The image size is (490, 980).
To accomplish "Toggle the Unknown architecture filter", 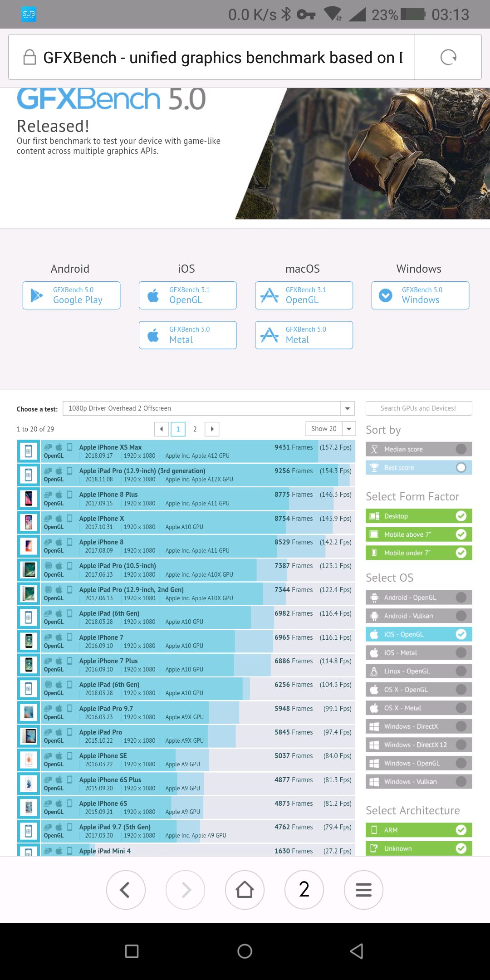I will pyautogui.click(x=419, y=848).
